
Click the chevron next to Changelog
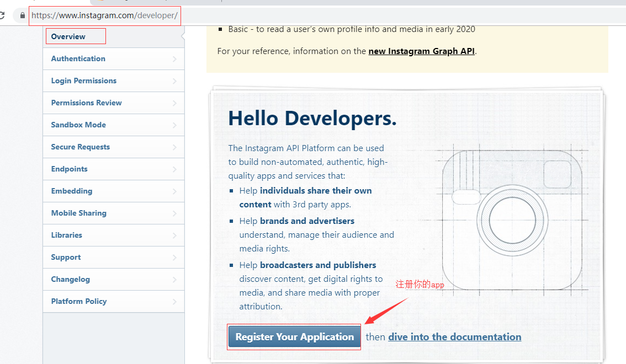(174, 280)
